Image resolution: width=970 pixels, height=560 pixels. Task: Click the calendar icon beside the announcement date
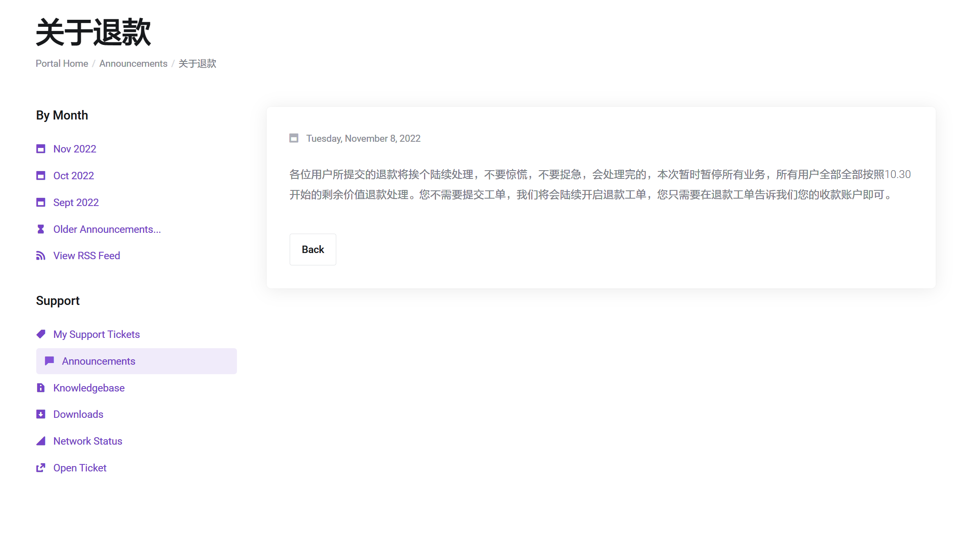tap(294, 138)
